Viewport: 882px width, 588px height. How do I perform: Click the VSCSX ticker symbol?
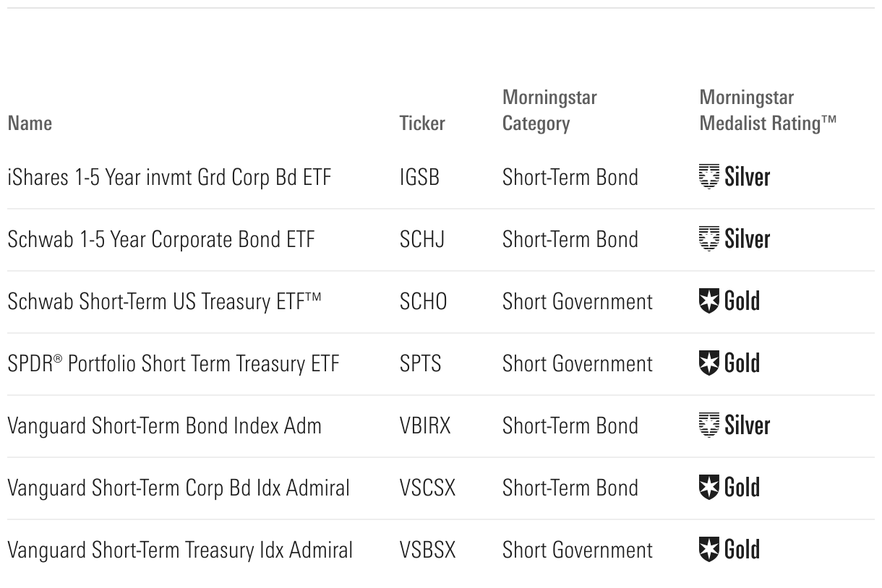click(427, 488)
